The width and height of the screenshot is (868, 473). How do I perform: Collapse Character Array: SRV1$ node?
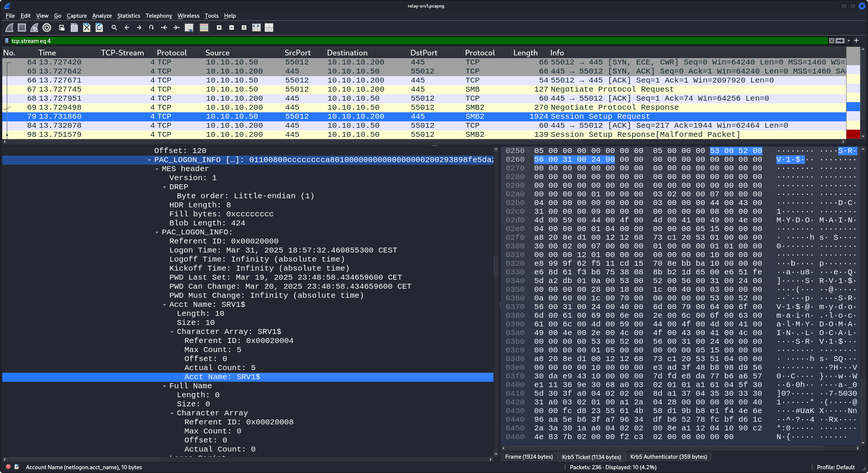point(172,332)
